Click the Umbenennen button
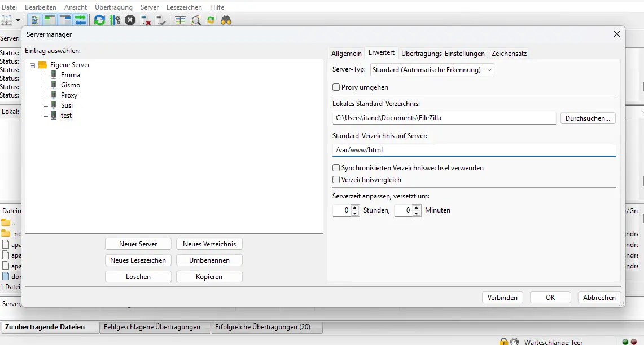This screenshot has height=345, width=644. coord(209,260)
